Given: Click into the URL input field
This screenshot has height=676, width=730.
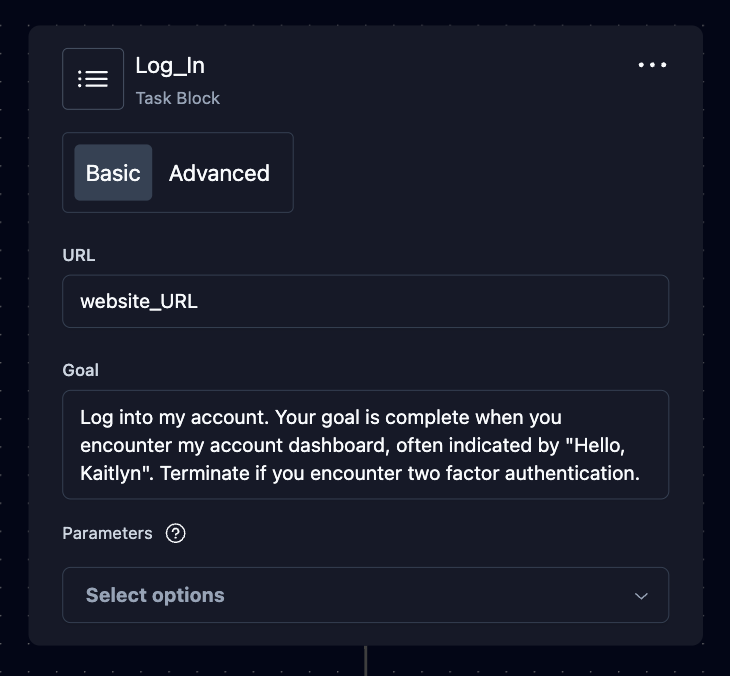Looking at the screenshot, I should [x=365, y=301].
